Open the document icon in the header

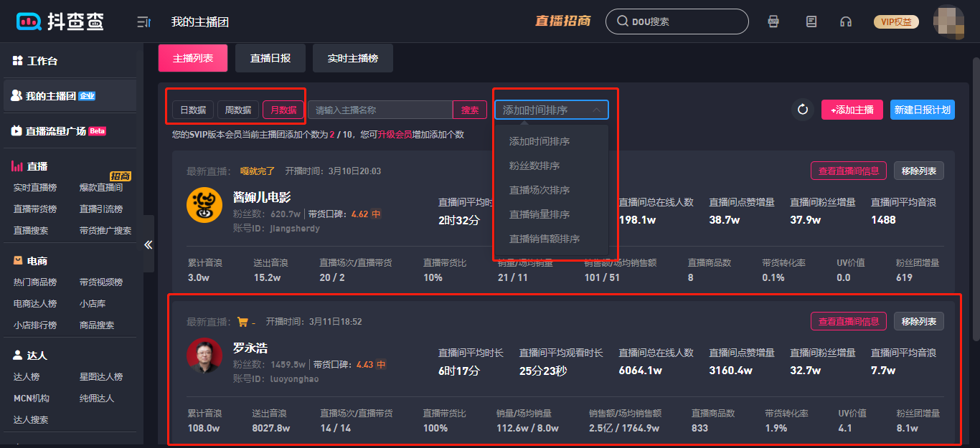tap(811, 22)
